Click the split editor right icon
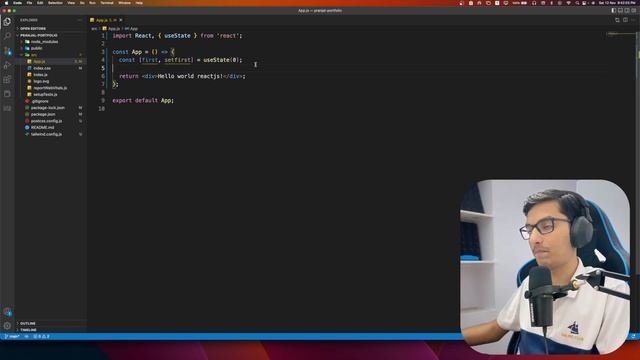Screen dimensions: 640x360 click(x=625, y=20)
